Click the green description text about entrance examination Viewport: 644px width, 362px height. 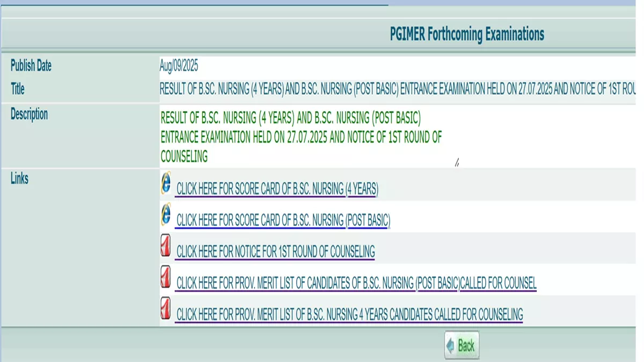301,137
